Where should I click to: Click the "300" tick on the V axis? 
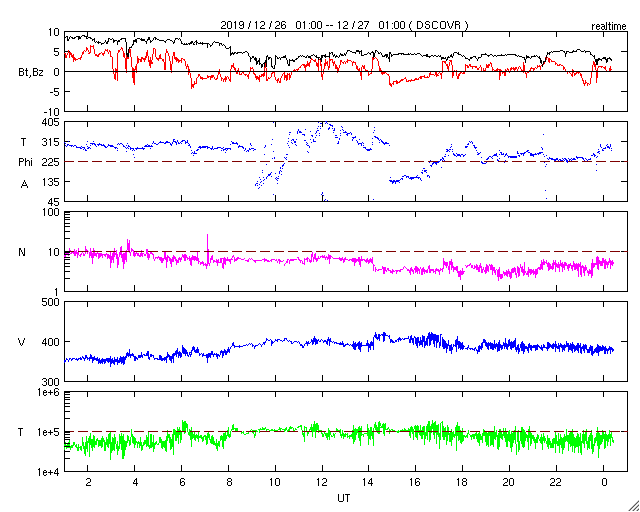[51, 382]
